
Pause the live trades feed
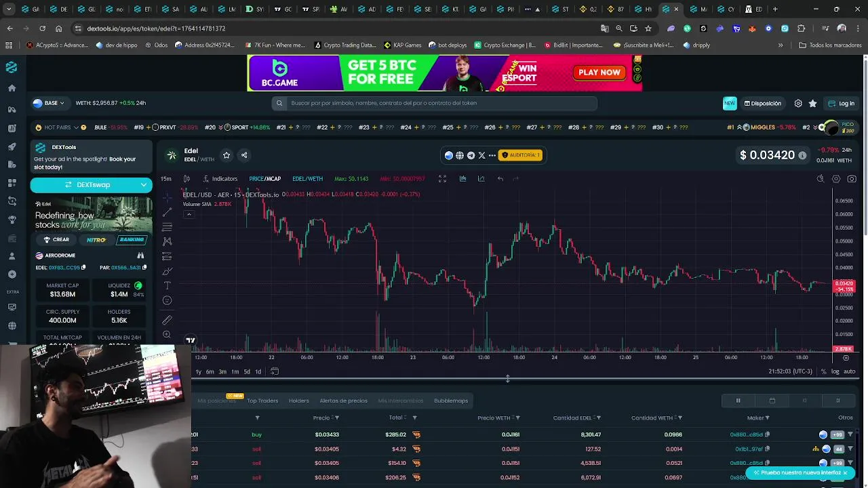tap(738, 401)
